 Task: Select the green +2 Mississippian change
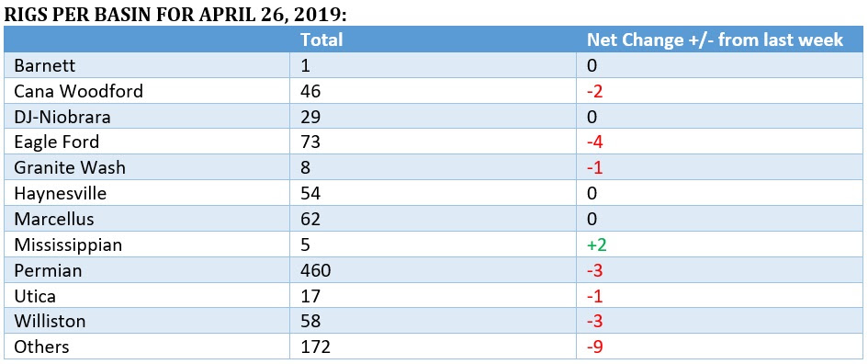pos(597,245)
